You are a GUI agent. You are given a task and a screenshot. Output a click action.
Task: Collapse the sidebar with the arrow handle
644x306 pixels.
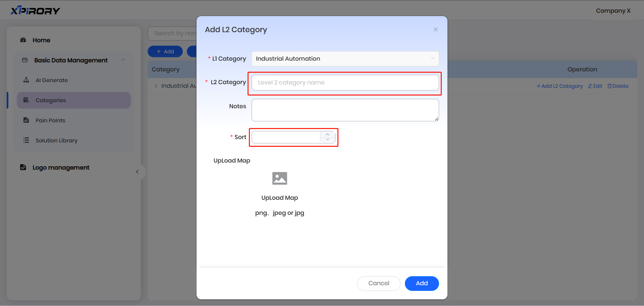[137, 172]
